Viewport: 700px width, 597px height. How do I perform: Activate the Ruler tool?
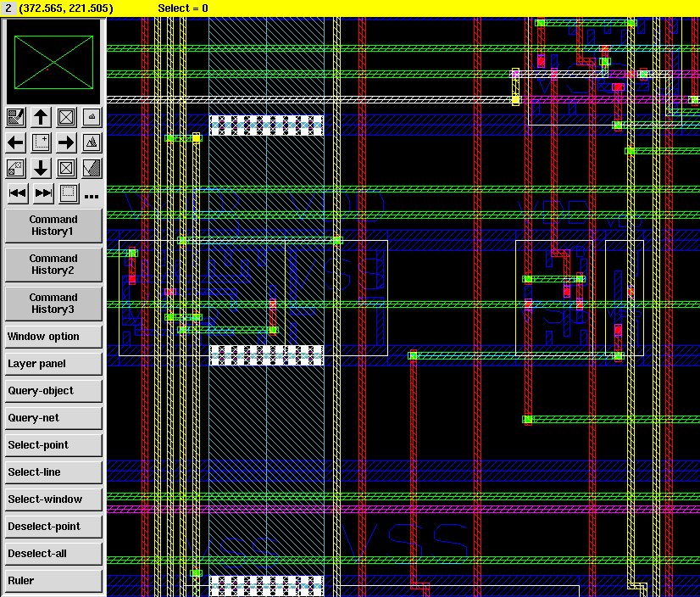[53, 581]
